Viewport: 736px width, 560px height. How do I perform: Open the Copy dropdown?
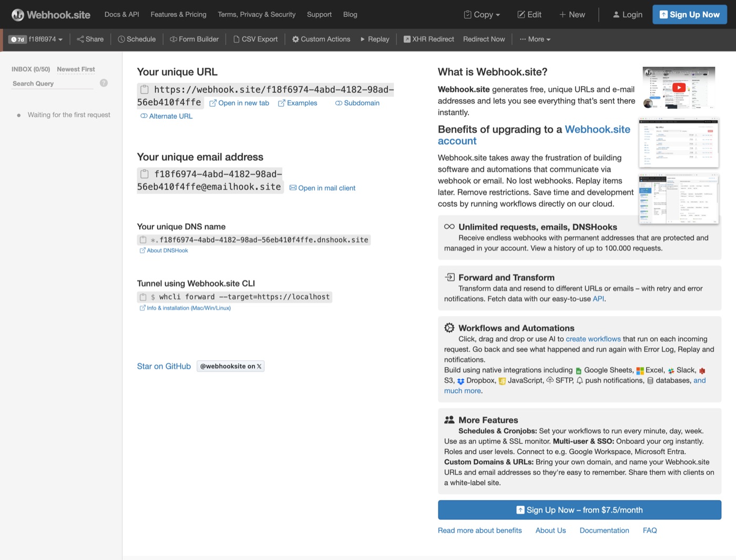pos(482,15)
